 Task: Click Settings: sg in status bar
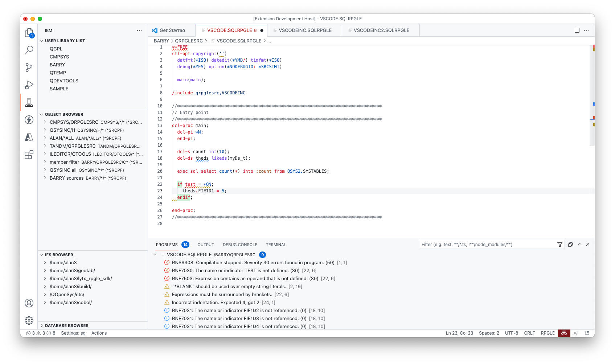[73, 333]
